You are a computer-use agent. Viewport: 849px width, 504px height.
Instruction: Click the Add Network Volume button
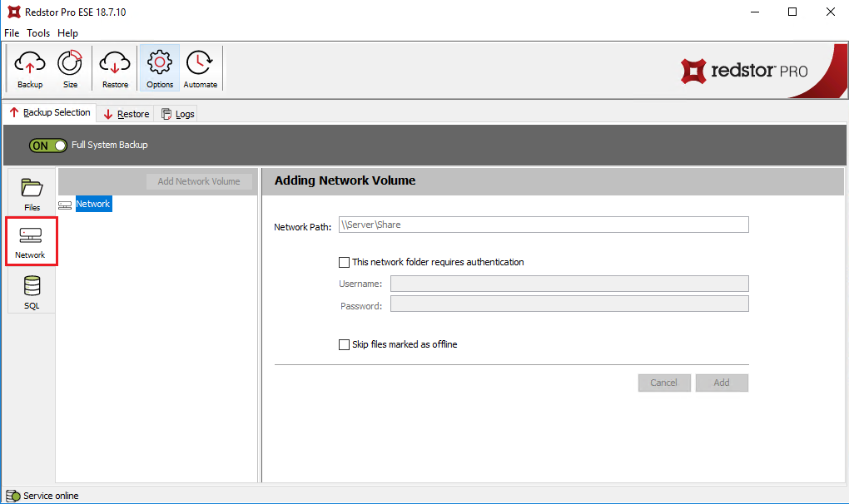[x=199, y=181]
